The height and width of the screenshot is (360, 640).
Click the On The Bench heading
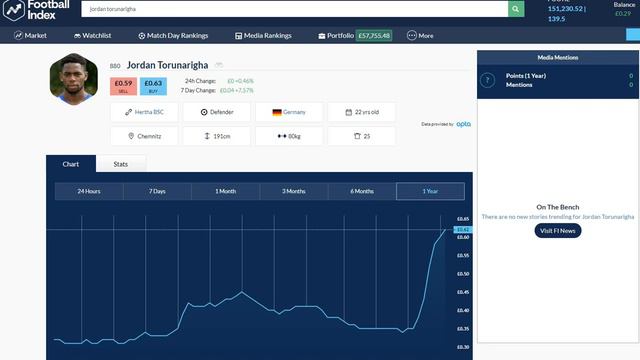(x=558, y=207)
